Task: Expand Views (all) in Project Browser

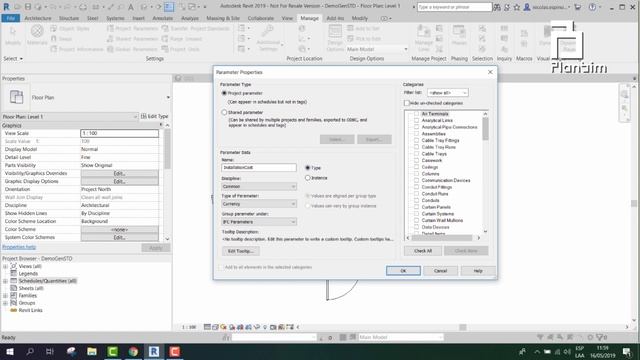Action: click(5, 267)
